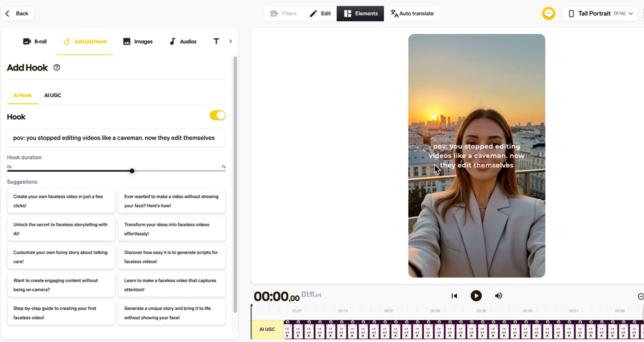Open the feedback chat bubble
This screenshot has width=644, height=342.
[549, 13]
